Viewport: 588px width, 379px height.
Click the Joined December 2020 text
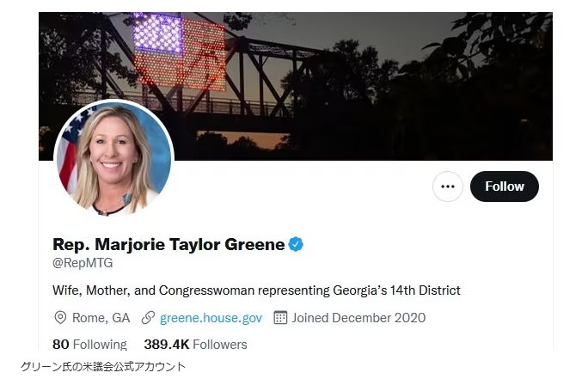(358, 318)
